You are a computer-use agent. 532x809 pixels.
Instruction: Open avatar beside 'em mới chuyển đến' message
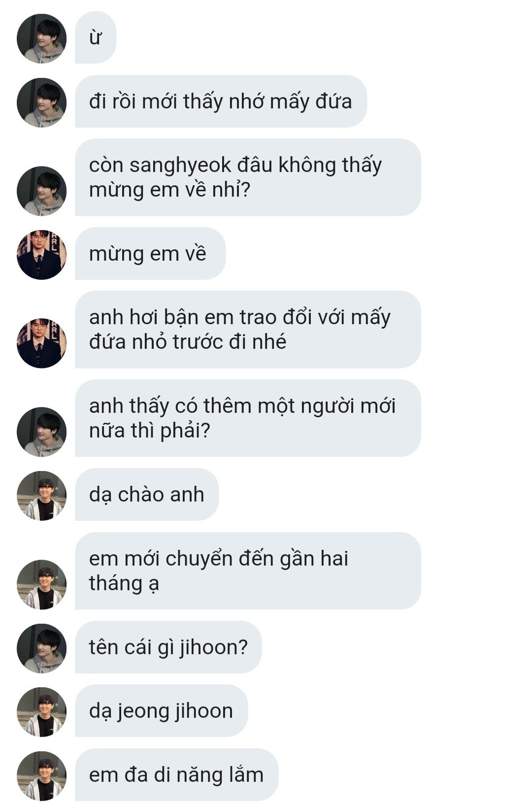(x=41, y=584)
